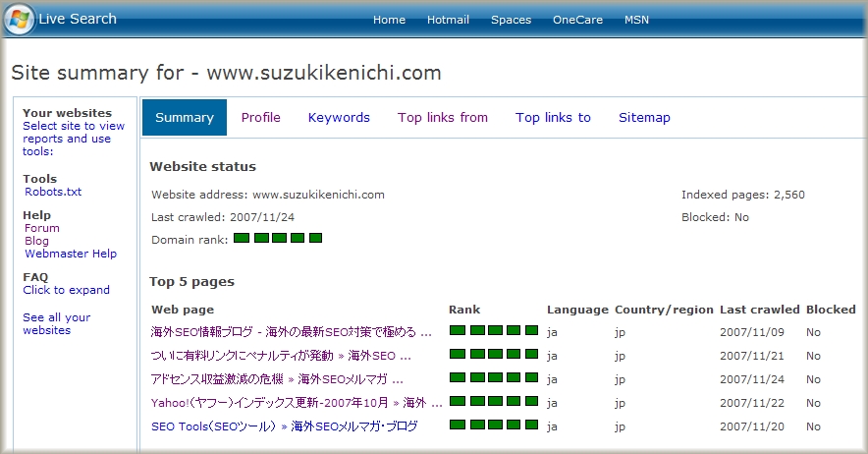Screen dimensions: 868x454
Task: Open the Top links from tab
Action: 442,118
